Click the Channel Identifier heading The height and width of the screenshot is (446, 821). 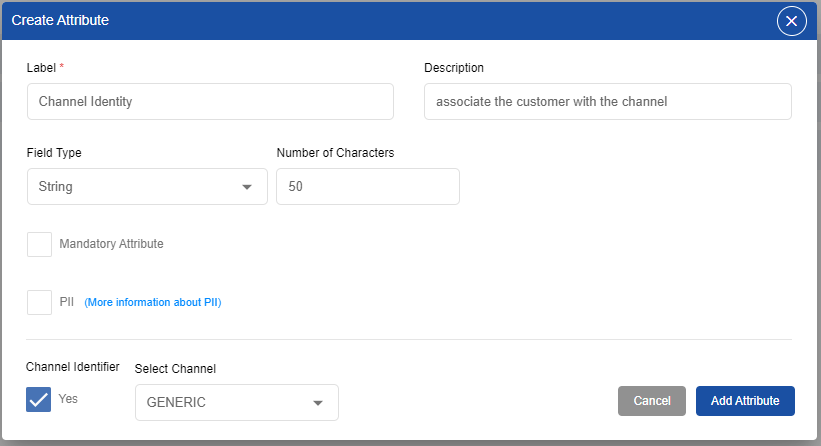(73, 367)
